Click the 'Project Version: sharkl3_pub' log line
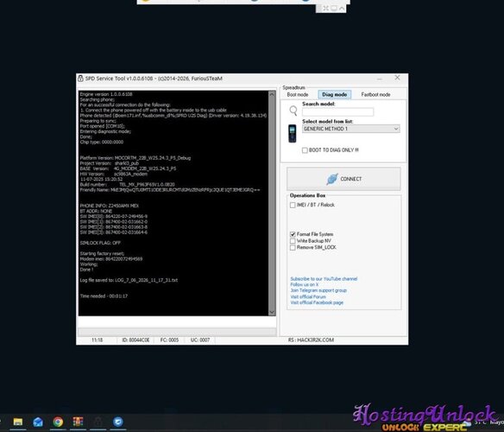 (110, 163)
